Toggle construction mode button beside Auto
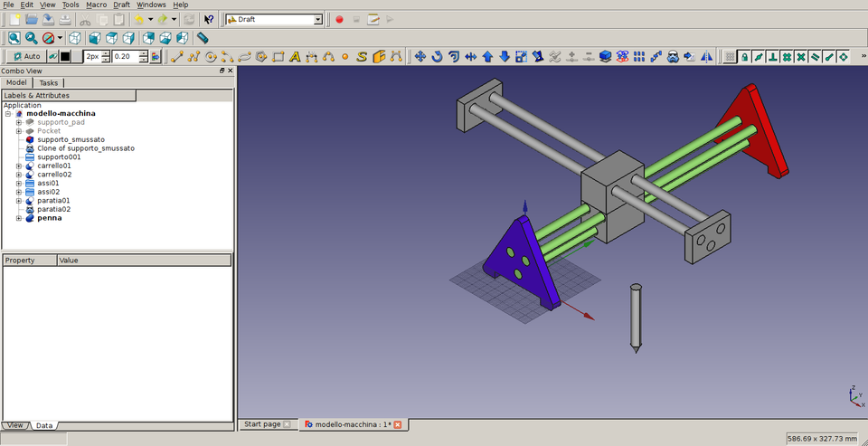This screenshot has height=446, width=868. [52, 56]
